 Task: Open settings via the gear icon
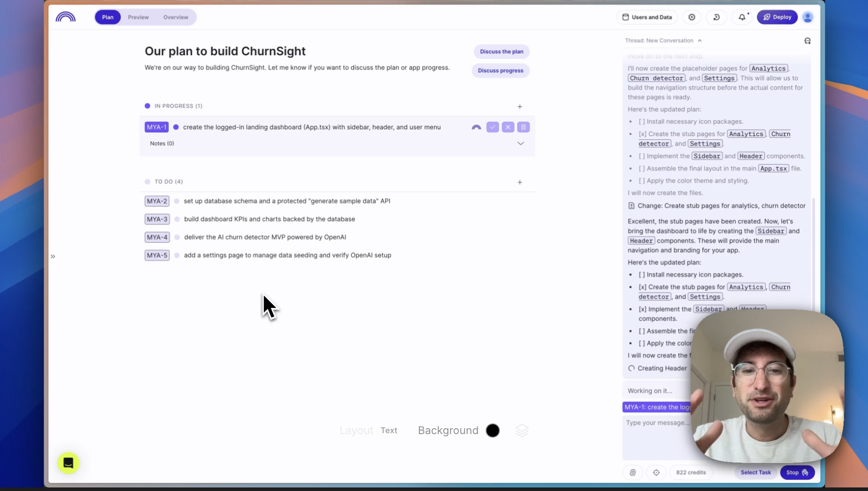point(692,17)
